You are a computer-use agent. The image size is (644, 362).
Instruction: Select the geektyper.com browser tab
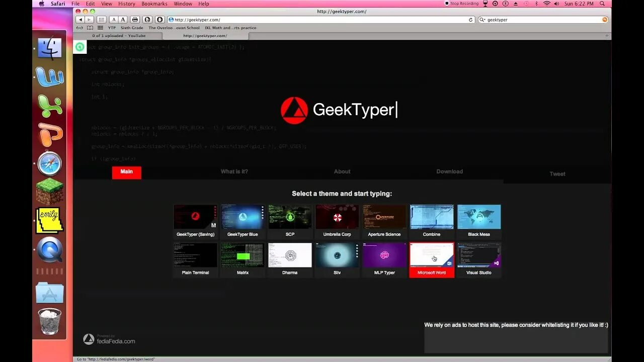pos(205,36)
